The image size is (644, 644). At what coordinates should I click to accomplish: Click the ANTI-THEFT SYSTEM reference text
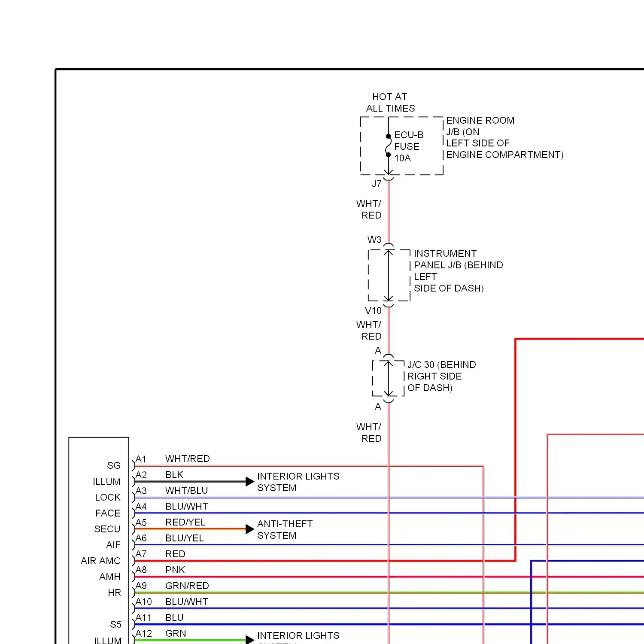(285, 530)
